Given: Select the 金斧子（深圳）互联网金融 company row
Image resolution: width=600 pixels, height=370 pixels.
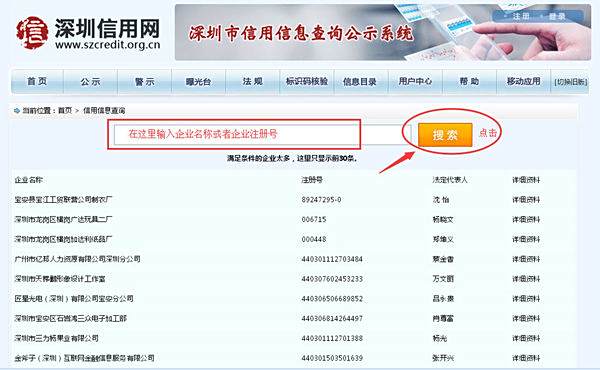Looking at the screenshot, I should click(x=84, y=359).
